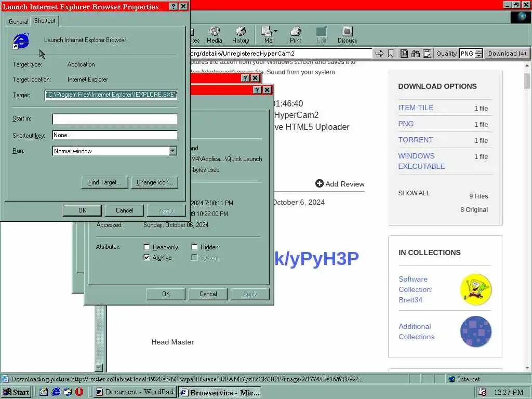Click the Internet Explorer shortcut icon in Properties
532x399 pixels.
tap(21, 41)
